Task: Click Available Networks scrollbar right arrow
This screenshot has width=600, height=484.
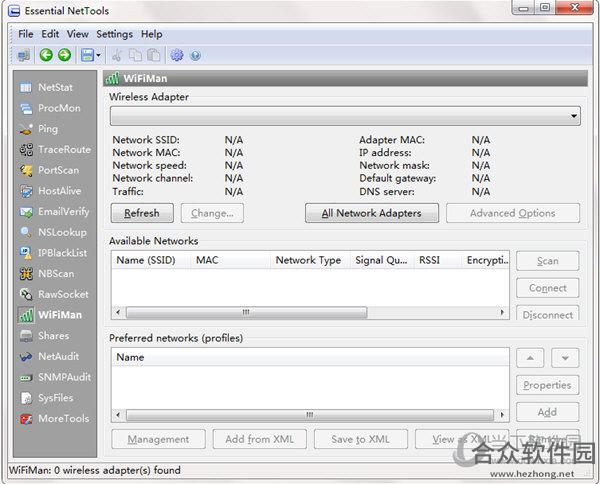Action: (x=502, y=313)
